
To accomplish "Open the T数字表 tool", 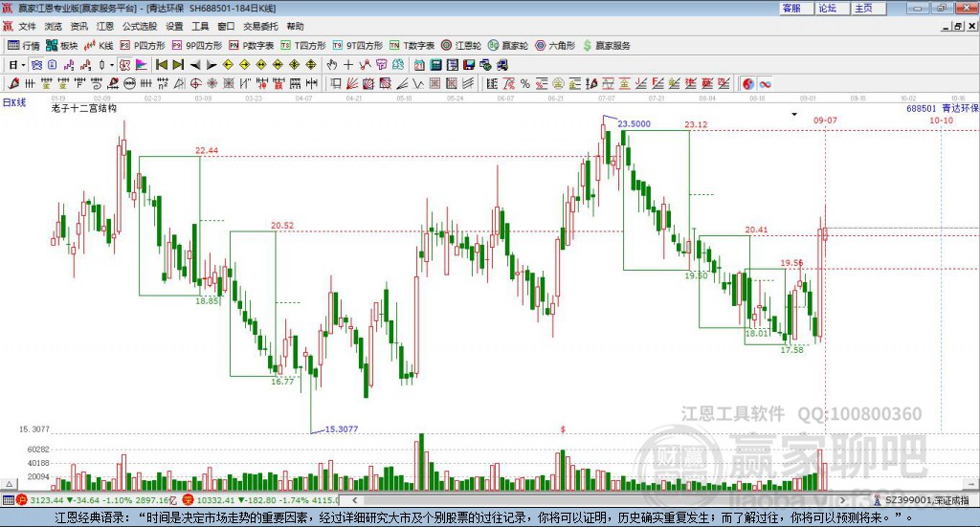I will point(412,46).
